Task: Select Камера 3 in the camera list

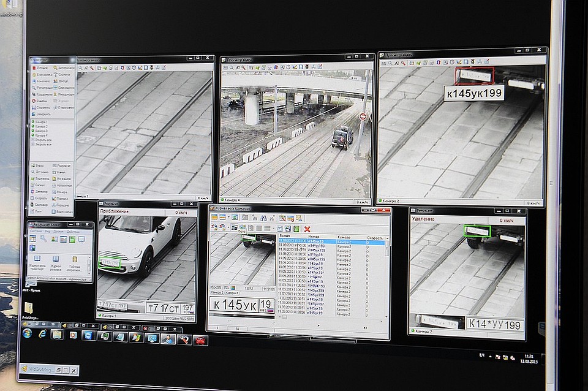Action: (39, 131)
